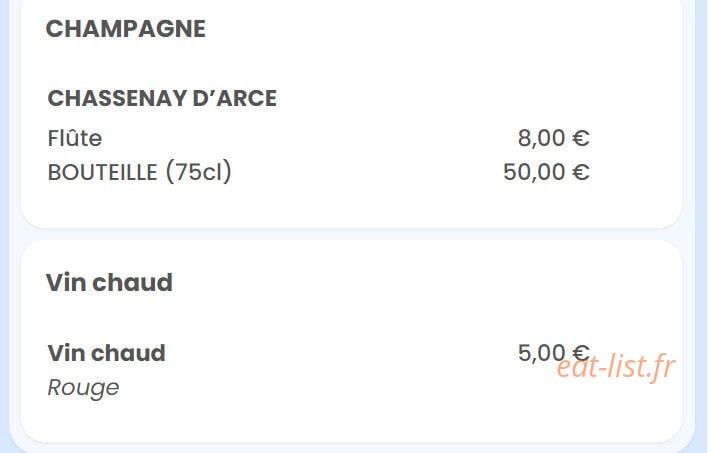Click the Rouge description text
Image resolution: width=710 pixels, height=453 pixels.
click(x=83, y=387)
